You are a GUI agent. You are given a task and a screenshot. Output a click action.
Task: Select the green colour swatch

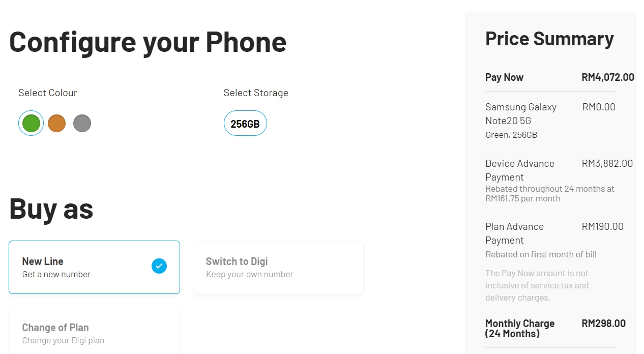[x=31, y=123]
